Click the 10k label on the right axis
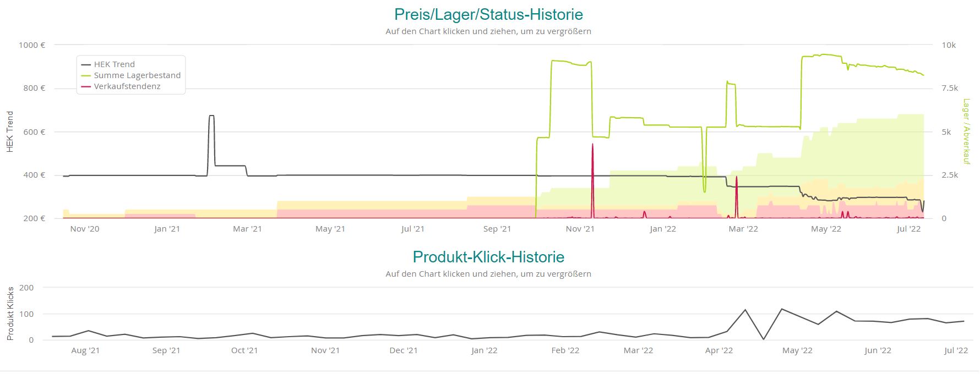This screenshot has height=379, width=980. [948, 45]
